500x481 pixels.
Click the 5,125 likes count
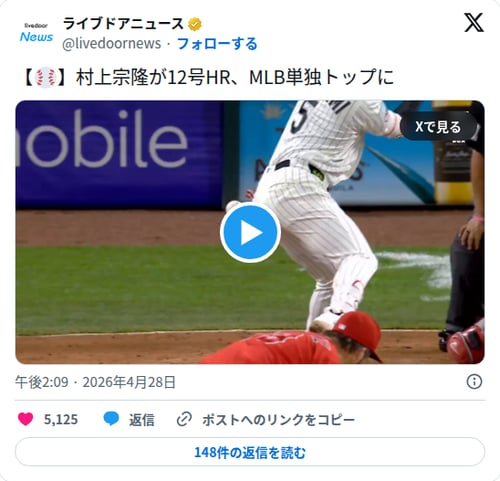(x=61, y=419)
